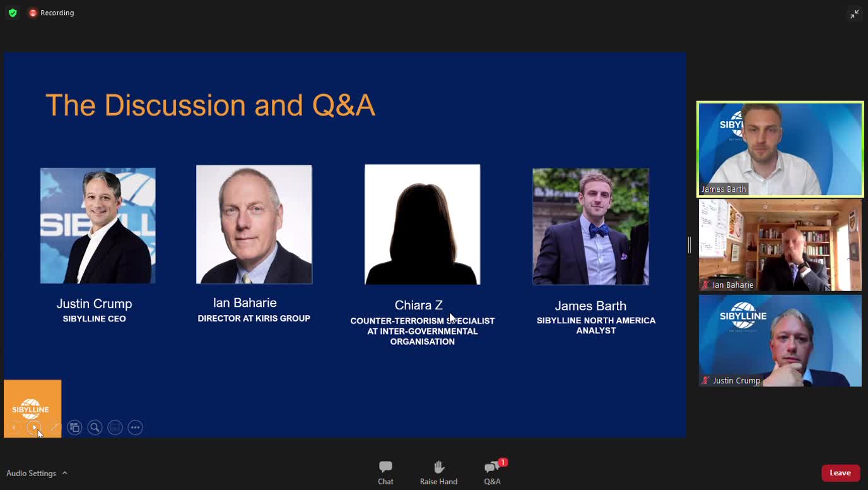Click the "James Barth" name label on video tile
868x490 pixels.
point(724,189)
